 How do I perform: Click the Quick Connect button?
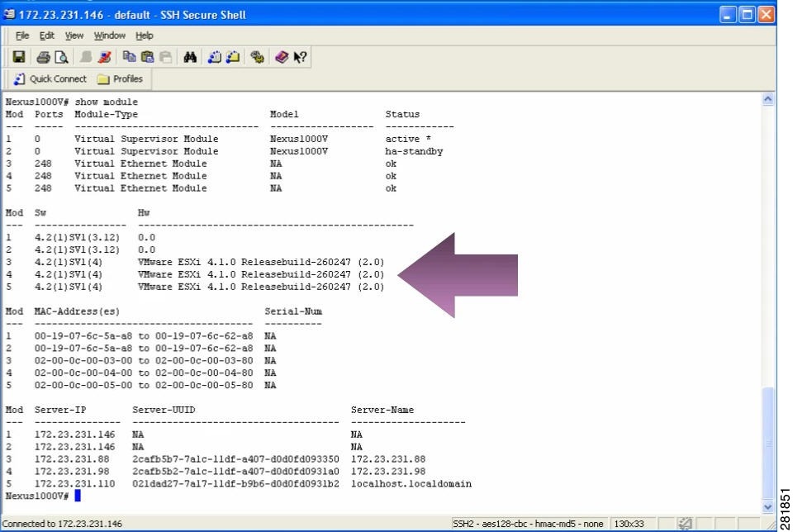50,78
